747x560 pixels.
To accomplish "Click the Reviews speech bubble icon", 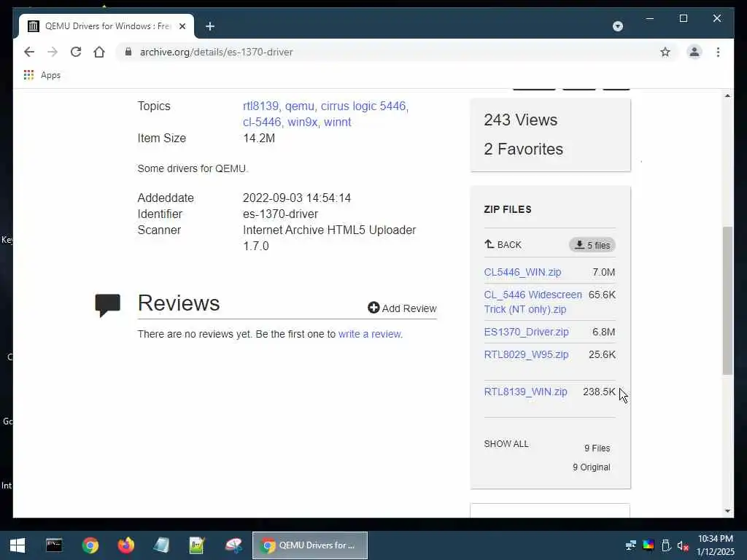I will coord(108,305).
